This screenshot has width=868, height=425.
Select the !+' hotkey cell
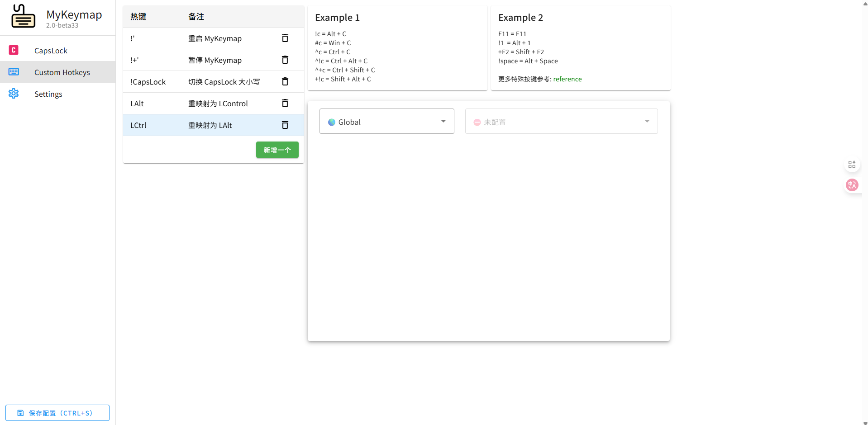[x=135, y=60]
